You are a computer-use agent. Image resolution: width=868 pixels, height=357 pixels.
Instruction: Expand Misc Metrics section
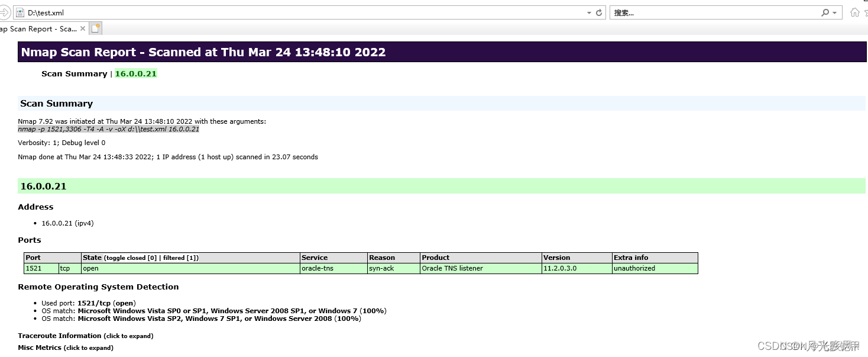point(66,348)
